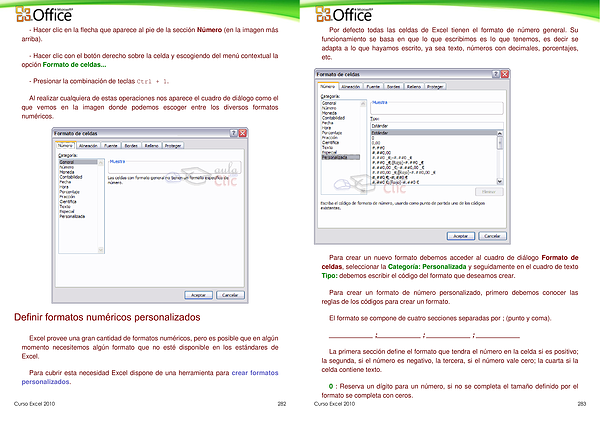Choose Fecha category in page 283 dialog
Image resolution: width=600 pixels, height=424 pixels.
pos(328,123)
